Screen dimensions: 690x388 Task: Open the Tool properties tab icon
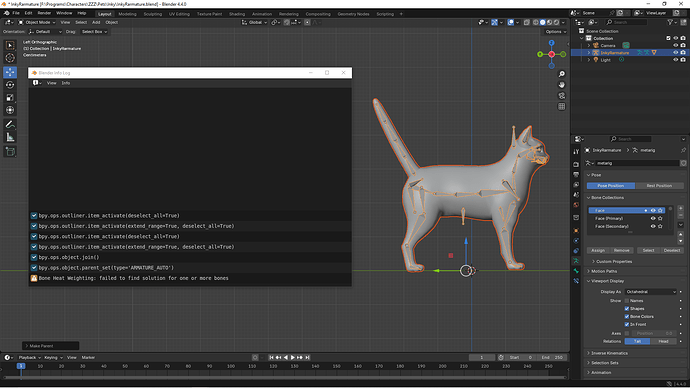click(x=576, y=152)
